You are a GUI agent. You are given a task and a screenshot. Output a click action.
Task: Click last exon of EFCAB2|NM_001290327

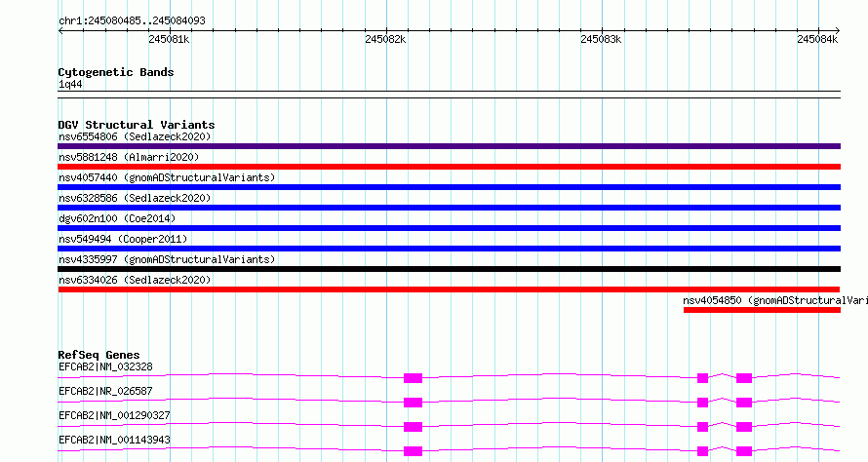pyautogui.click(x=744, y=427)
